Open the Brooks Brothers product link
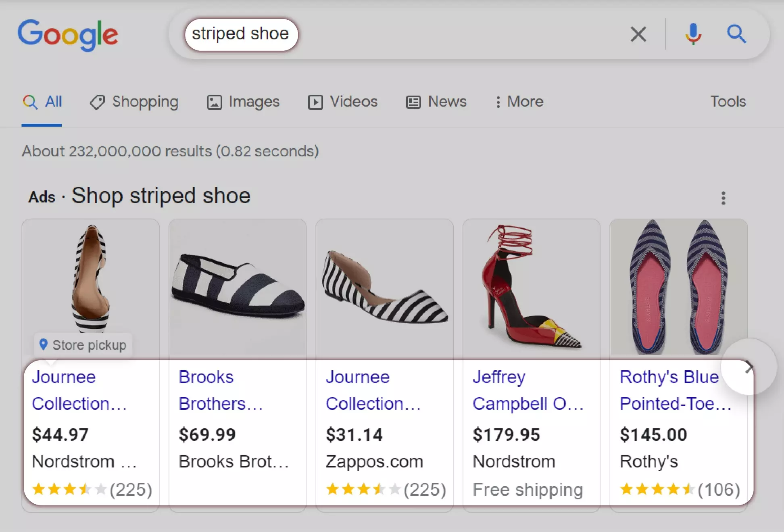Screen dimensions: 784x532 tap(221, 390)
